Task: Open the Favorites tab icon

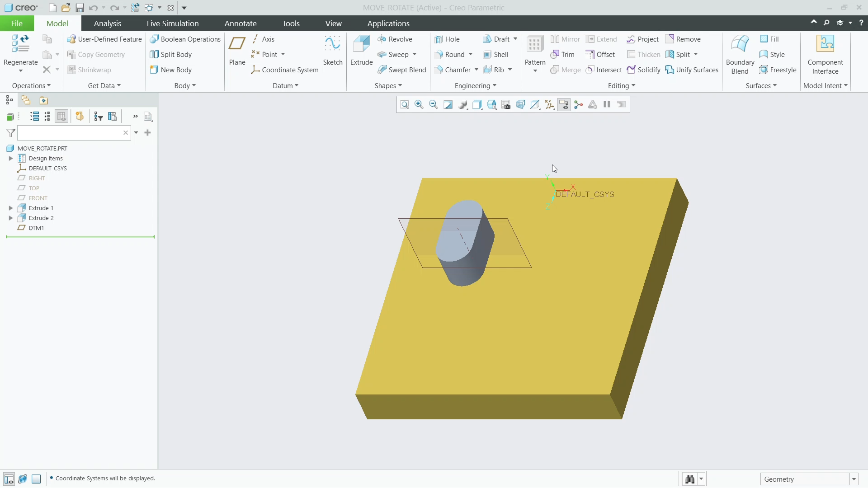Action: pyautogui.click(x=43, y=100)
